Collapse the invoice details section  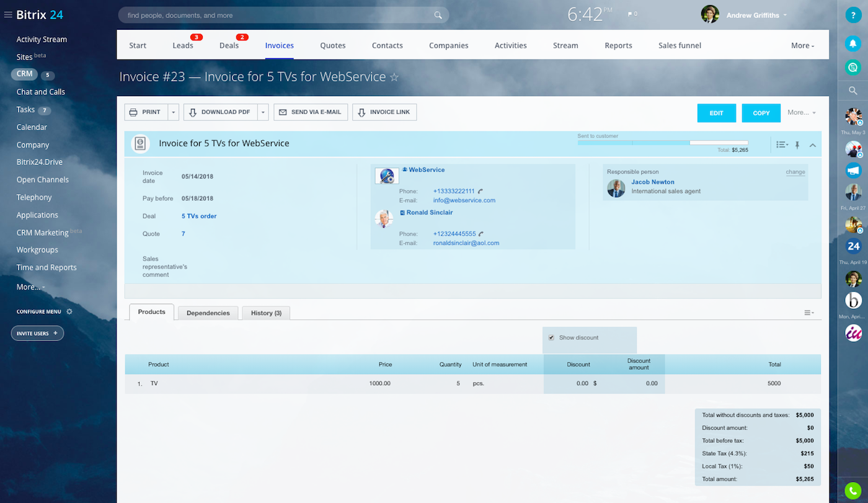pyautogui.click(x=812, y=145)
